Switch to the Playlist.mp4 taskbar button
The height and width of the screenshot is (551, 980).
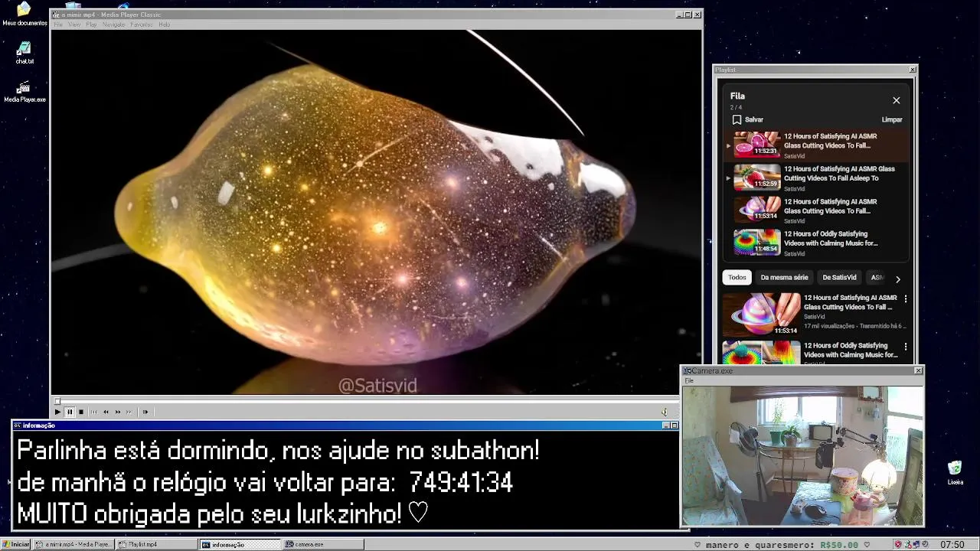pos(157,544)
